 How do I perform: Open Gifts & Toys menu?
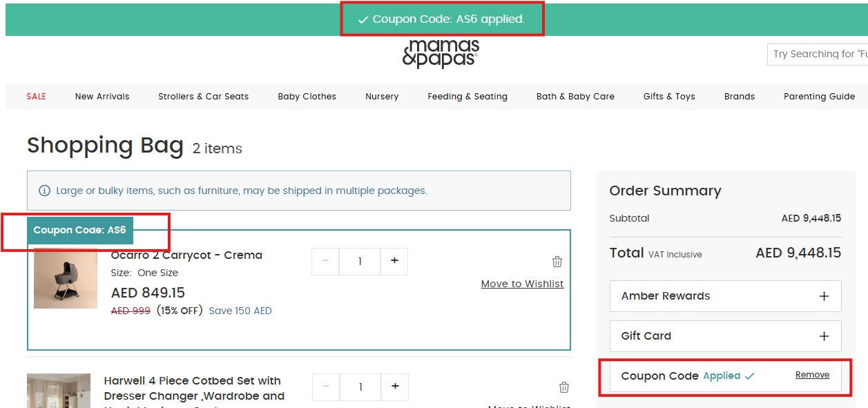(669, 97)
